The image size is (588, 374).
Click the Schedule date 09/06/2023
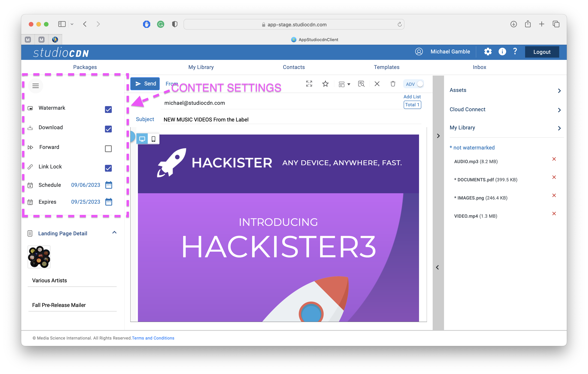pyautogui.click(x=86, y=185)
